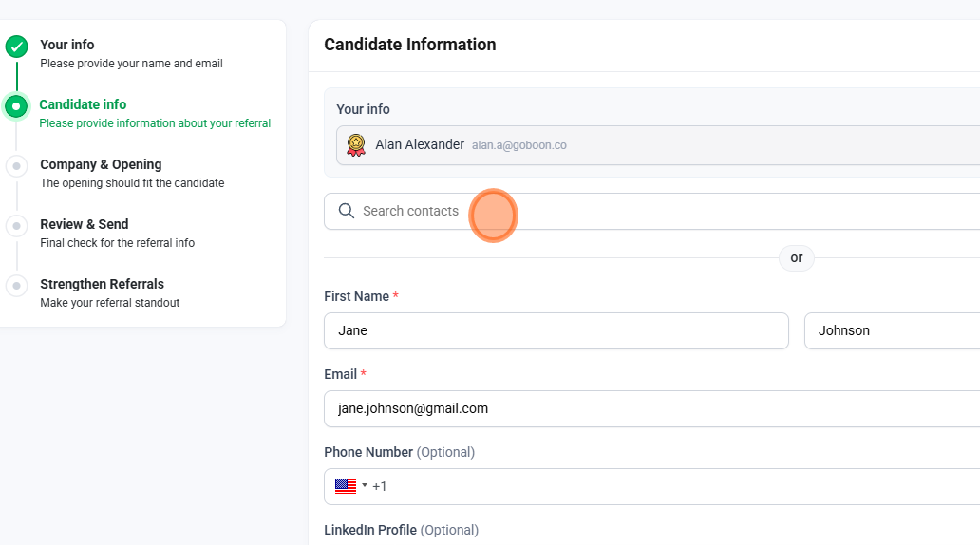
Task: Click the magnifier icon in Search contacts
Action: pos(347,211)
